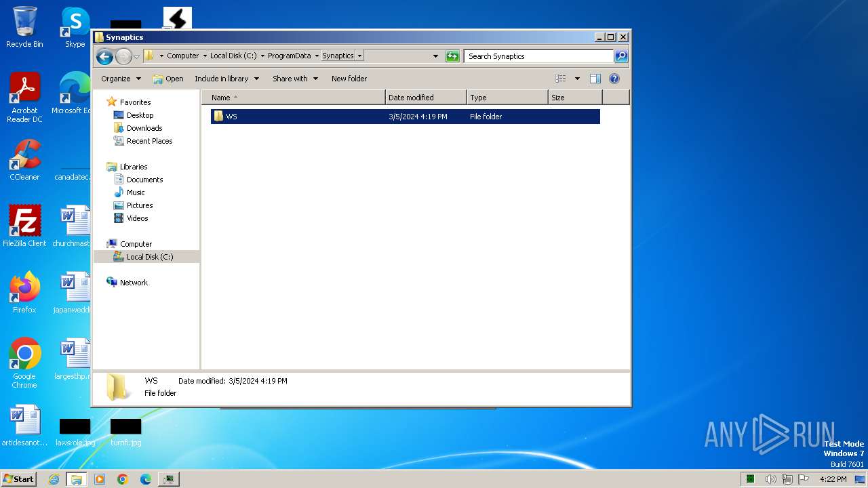The width and height of the screenshot is (868, 488).
Task: Toggle the preview pane
Action: pyautogui.click(x=595, y=79)
